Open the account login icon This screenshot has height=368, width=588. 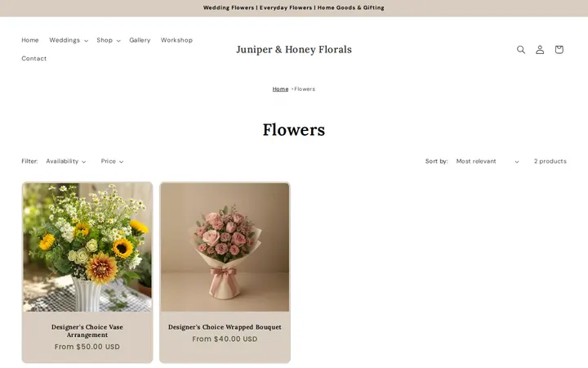pos(540,50)
